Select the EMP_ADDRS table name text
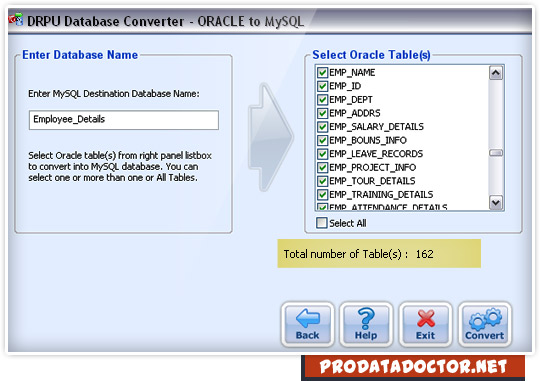 click(355, 113)
